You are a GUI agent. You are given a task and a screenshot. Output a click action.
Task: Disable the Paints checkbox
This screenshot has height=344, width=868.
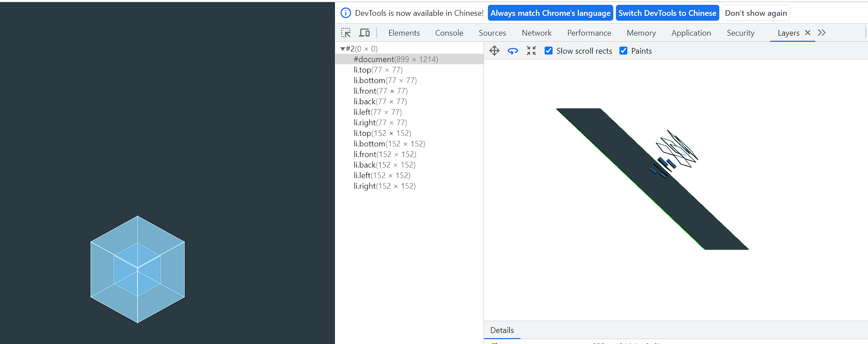[x=623, y=51]
